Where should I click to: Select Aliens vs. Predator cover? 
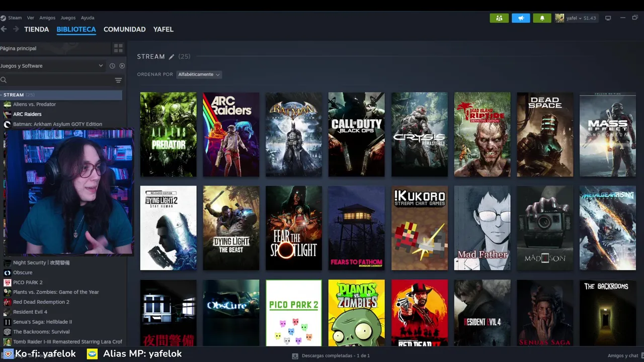point(168,134)
